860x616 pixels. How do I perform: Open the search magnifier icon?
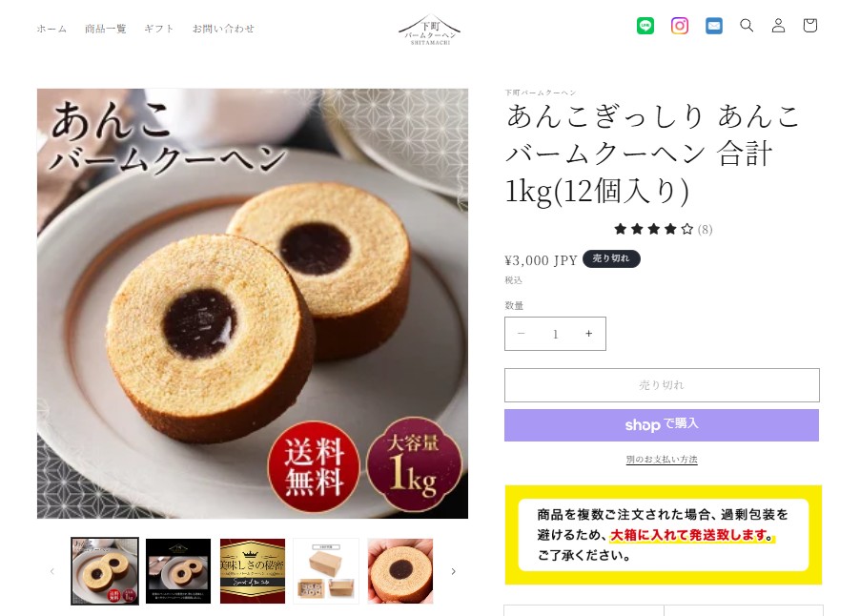click(747, 25)
